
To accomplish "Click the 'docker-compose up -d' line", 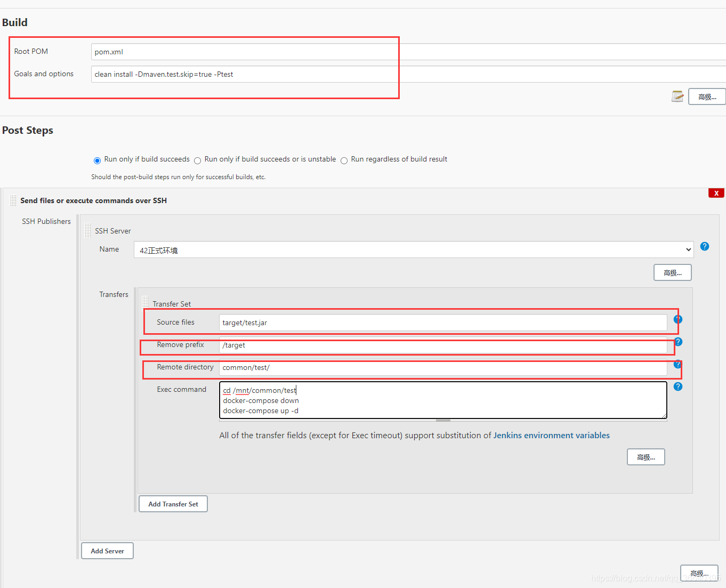I will pyautogui.click(x=261, y=410).
